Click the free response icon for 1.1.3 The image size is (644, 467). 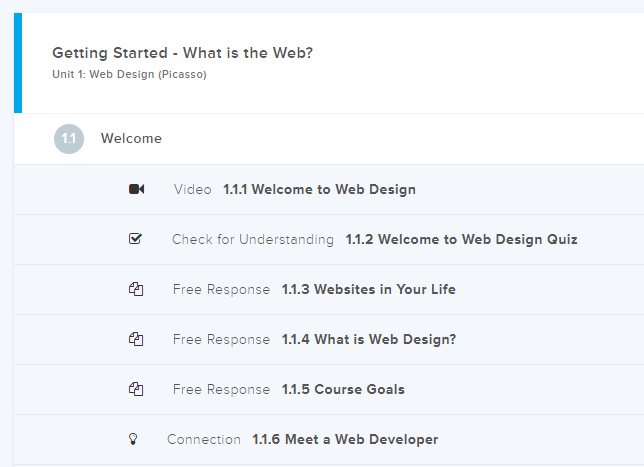tap(136, 289)
